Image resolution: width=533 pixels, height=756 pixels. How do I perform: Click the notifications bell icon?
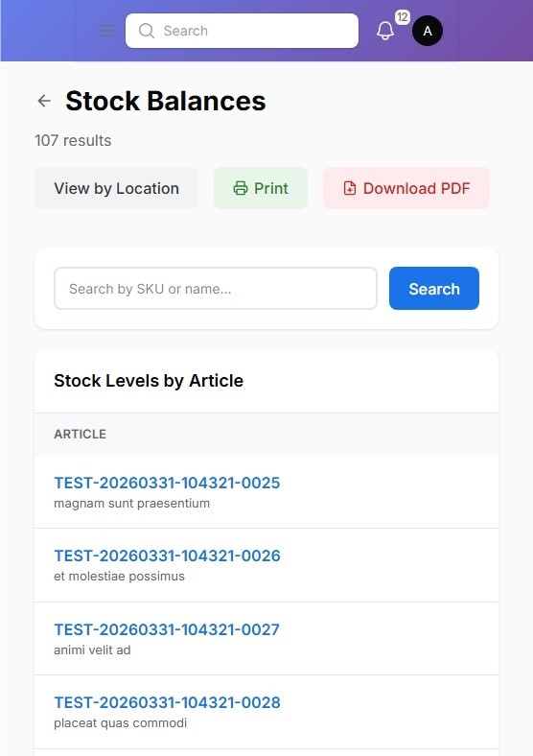click(385, 31)
